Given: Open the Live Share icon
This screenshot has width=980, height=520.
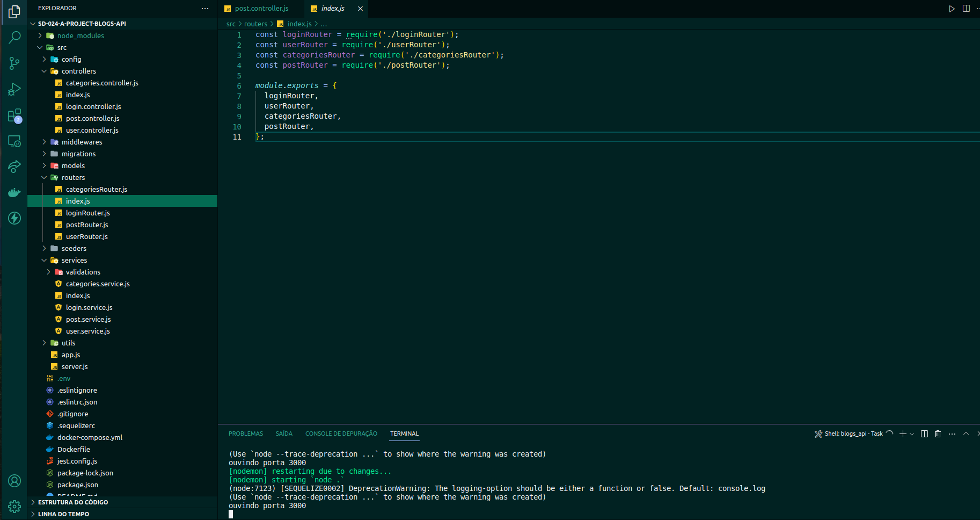Looking at the screenshot, I should click(14, 167).
